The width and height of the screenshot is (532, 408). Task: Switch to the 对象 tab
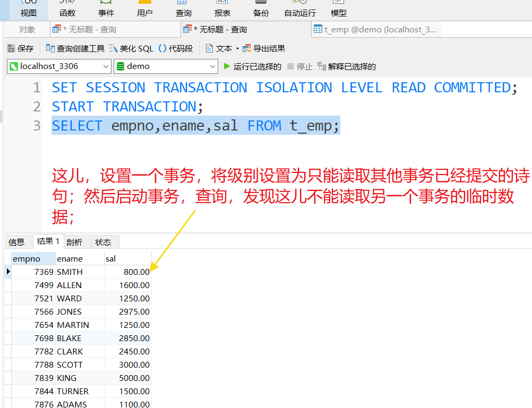(x=27, y=30)
